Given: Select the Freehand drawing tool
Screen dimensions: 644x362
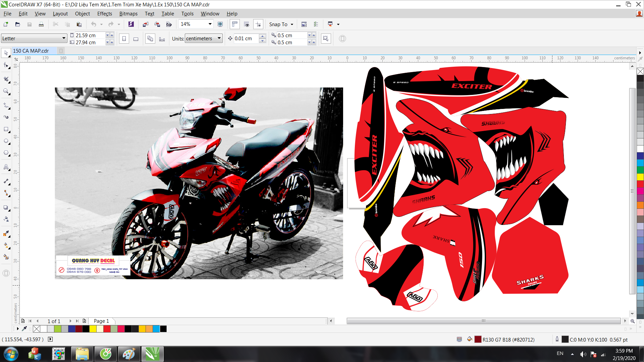Looking at the screenshot, I should 6,105.
